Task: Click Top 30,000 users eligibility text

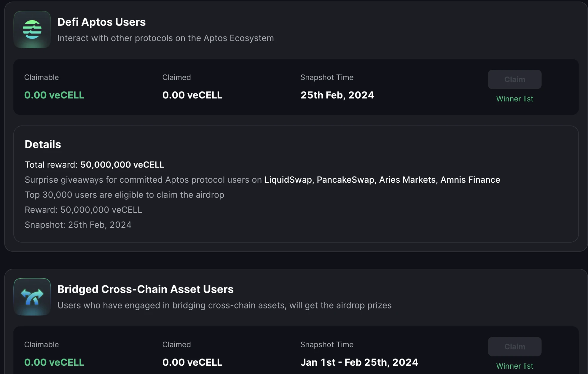Action: (124, 195)
